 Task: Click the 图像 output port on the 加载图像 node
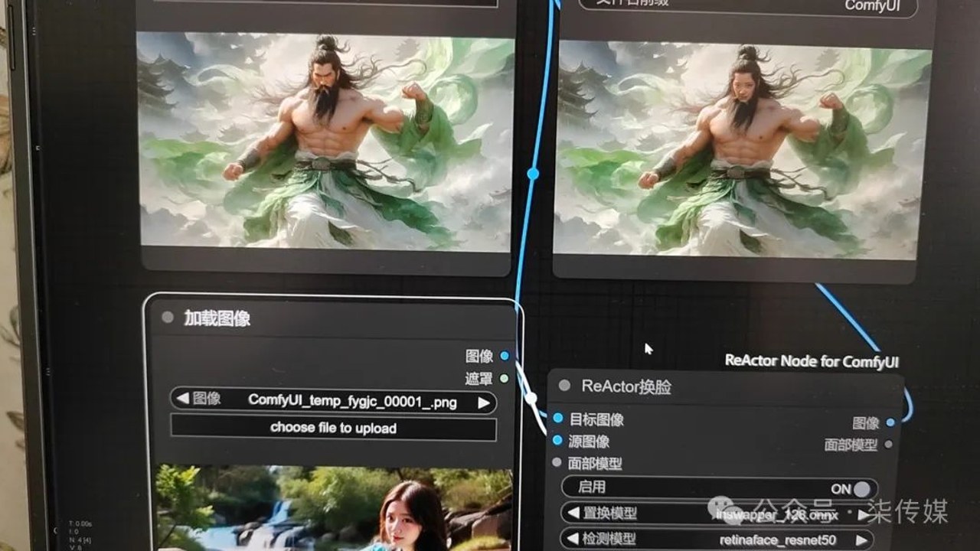[505, 356]
